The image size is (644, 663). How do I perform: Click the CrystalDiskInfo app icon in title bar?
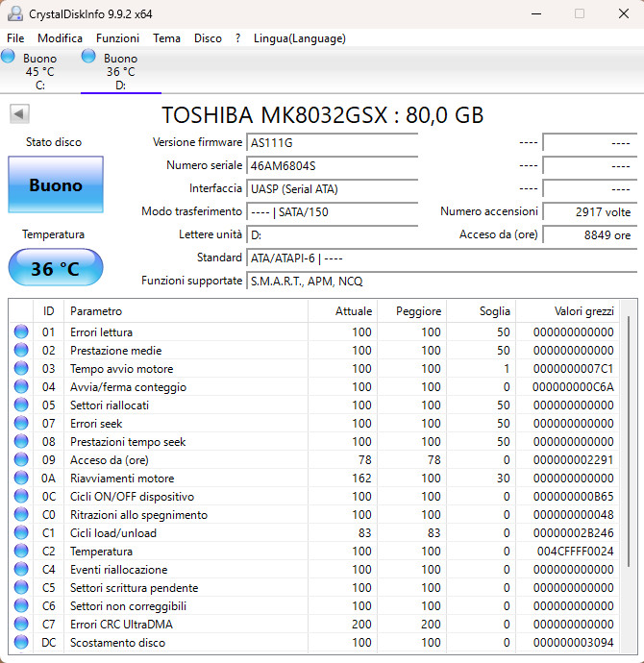(x=15, y=14)
